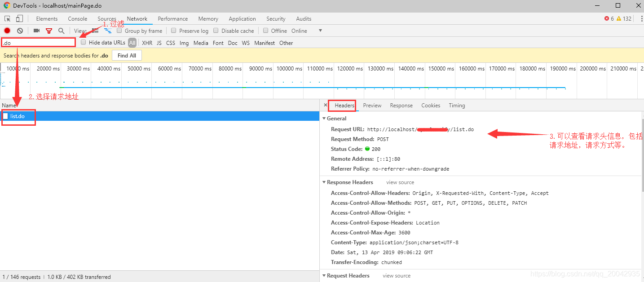
Task: Filter requests by XHR
Action: pyautogui.click(x=147, y=43)
